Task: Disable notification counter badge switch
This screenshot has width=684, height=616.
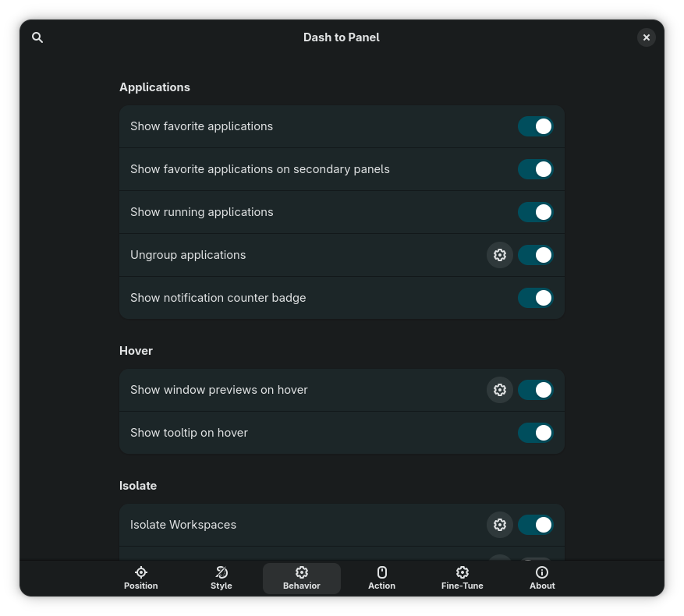Action: [536, 298]
